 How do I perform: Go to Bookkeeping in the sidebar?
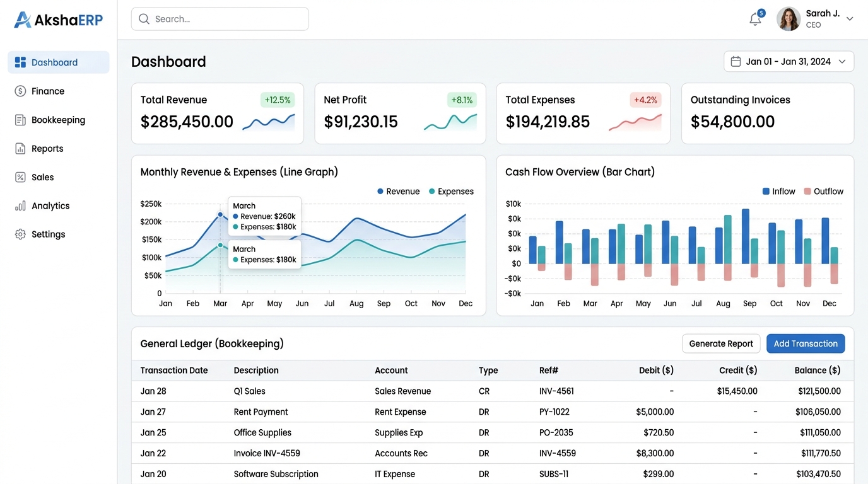(58, 120)
